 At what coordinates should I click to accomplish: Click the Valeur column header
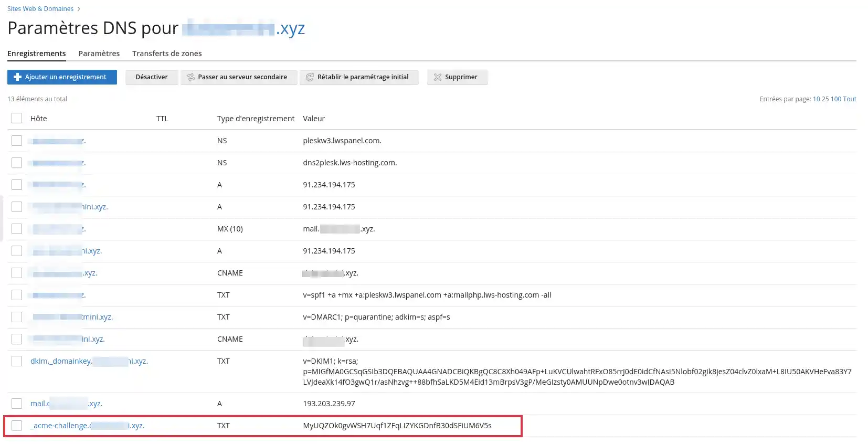click(x=314, y=119)
